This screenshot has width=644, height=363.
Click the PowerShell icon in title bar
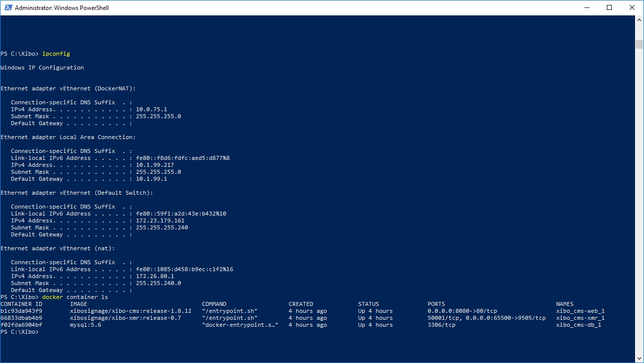7,8
